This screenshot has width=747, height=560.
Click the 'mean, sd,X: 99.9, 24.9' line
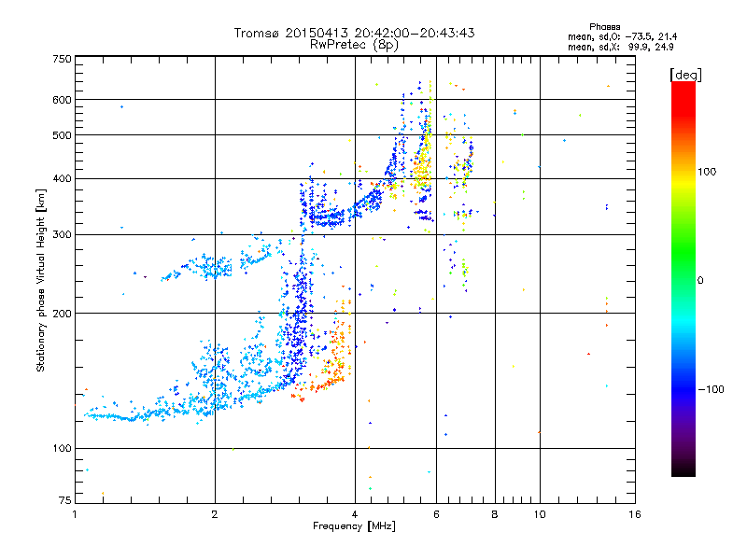point(620,48)
